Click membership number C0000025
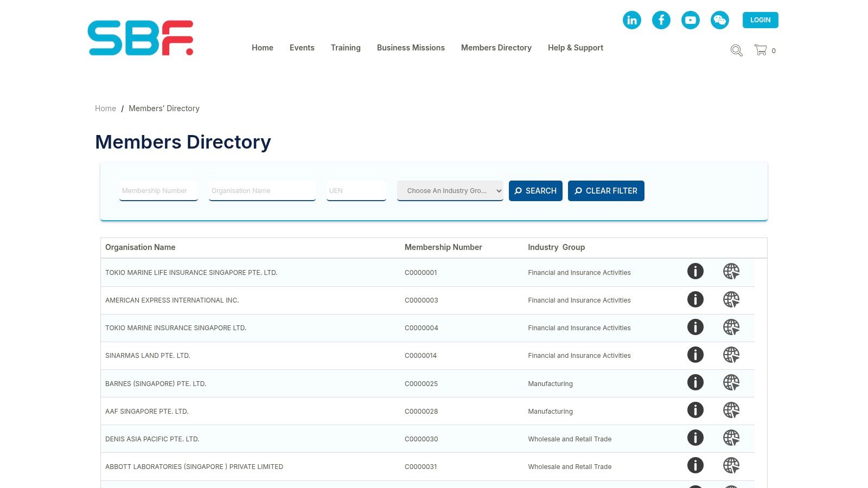868x488 pixels. (x=422, y=384)
